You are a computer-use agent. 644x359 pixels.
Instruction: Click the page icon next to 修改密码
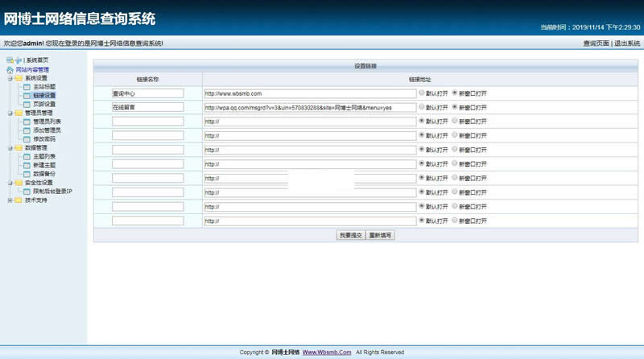pos(27,138)
